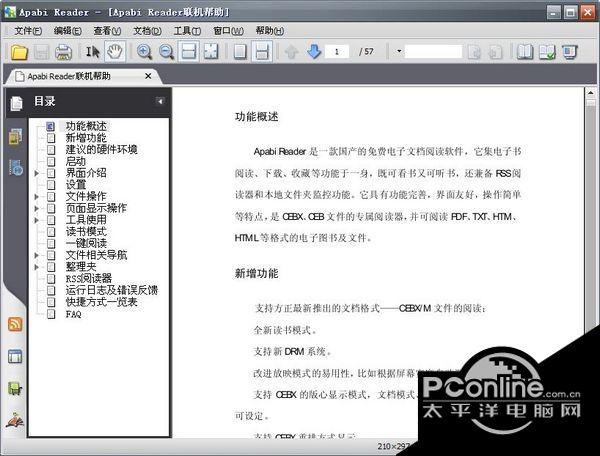Click the 新增功能 heading in the document
Image resolution: width=600 pixels, height=456 pixels.
[256, 273]
